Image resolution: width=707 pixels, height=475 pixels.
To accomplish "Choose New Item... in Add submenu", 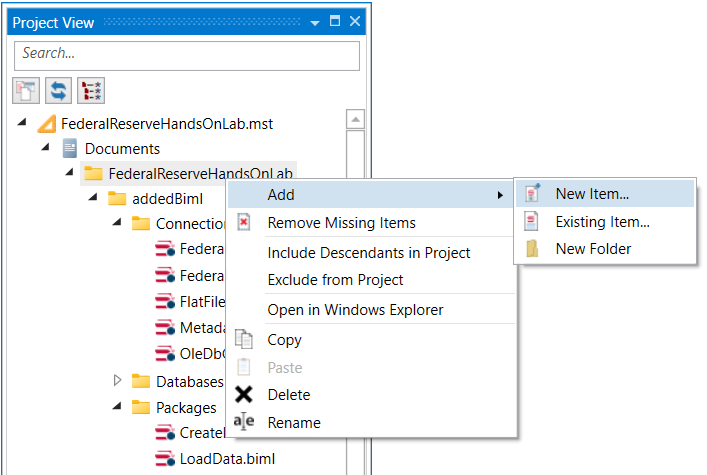I will (605, 194).
